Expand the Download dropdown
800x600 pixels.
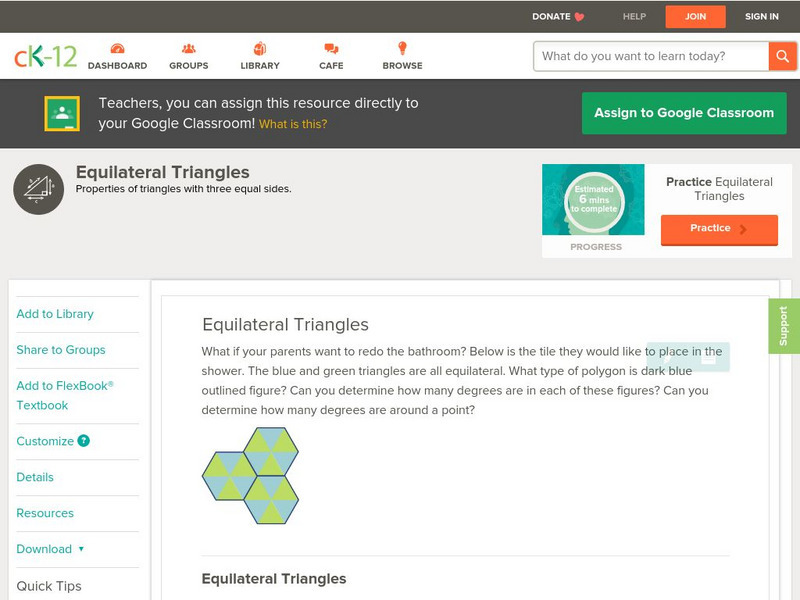pyautogui.click(x=45, y=549)
